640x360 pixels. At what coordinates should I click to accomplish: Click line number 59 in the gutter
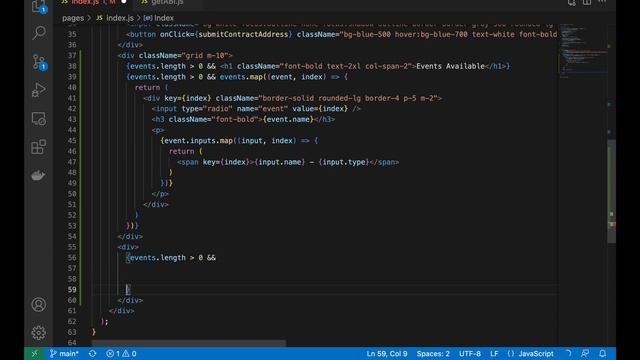(x=72, y=289)
